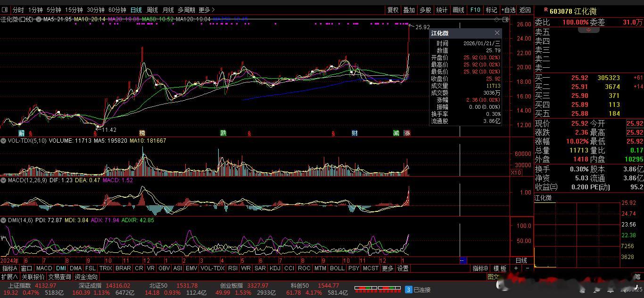
Task: Click the 科创50 1544.77 status entry
Action: pyautogui.click(x=315, y=285)
